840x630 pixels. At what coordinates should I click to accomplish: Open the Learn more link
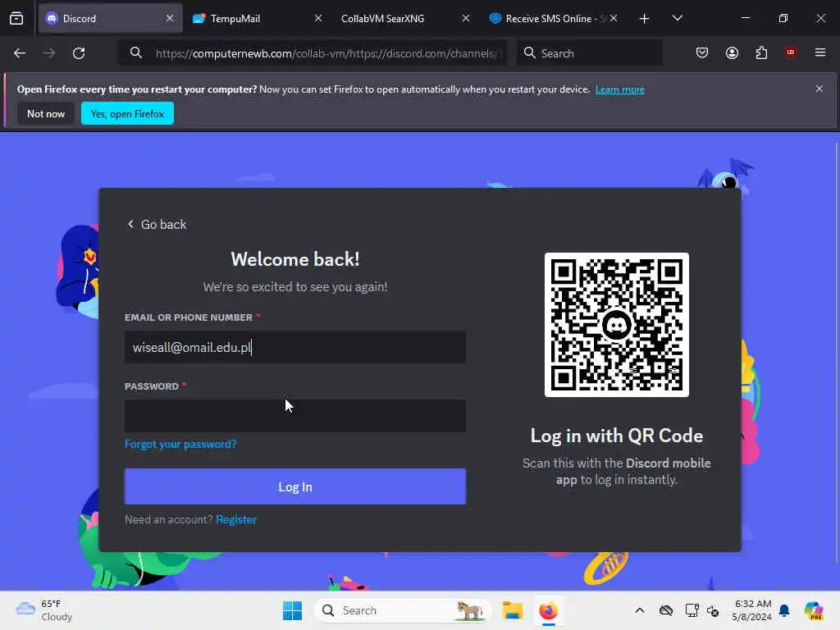point(620,89)
